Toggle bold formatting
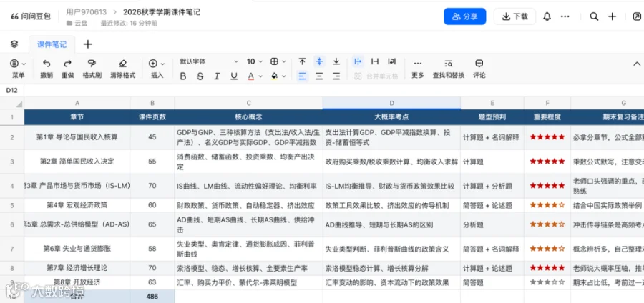This screenshot has width=644, height=303. coord(183,76)
